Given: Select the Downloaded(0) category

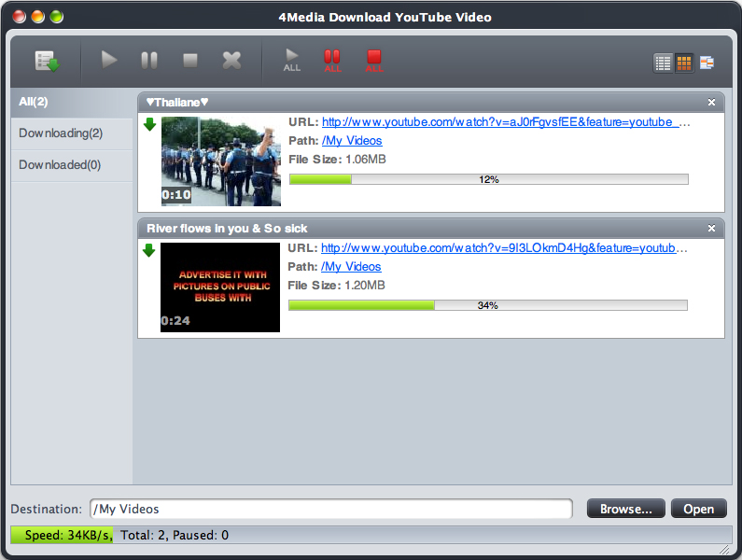Looking at the screenshot, I should click(72, 165).
